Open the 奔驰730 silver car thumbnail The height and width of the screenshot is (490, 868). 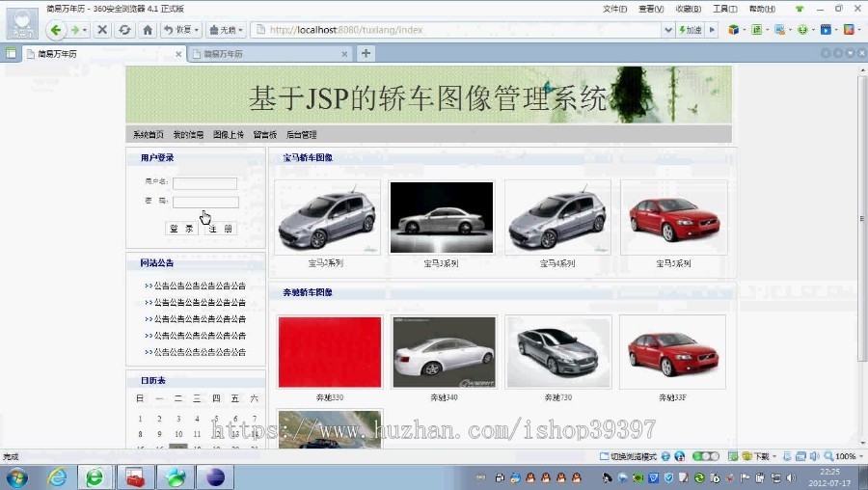coord(558,352)
